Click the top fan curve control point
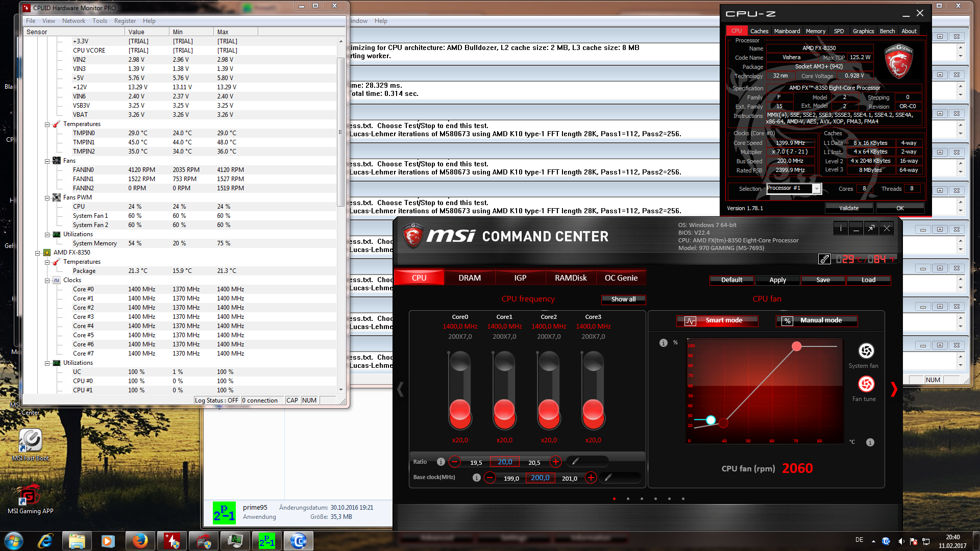The image size is (980, 551). [796, 346]
